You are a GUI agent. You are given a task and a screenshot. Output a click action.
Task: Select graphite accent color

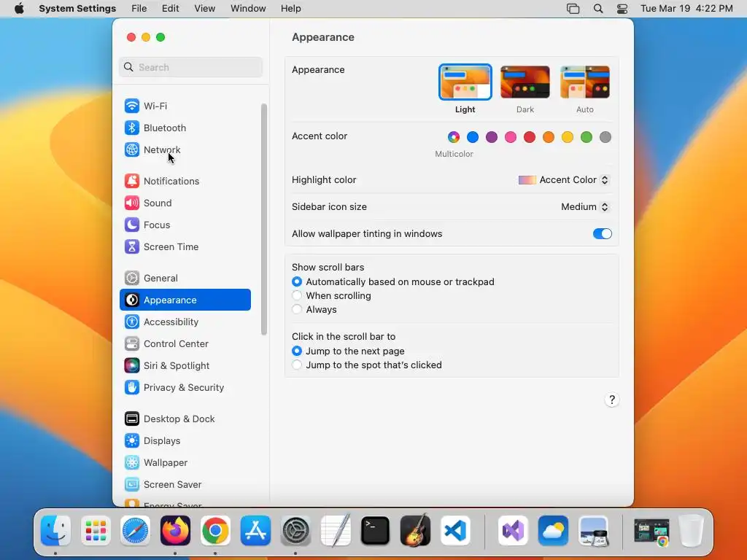[605, 137]
